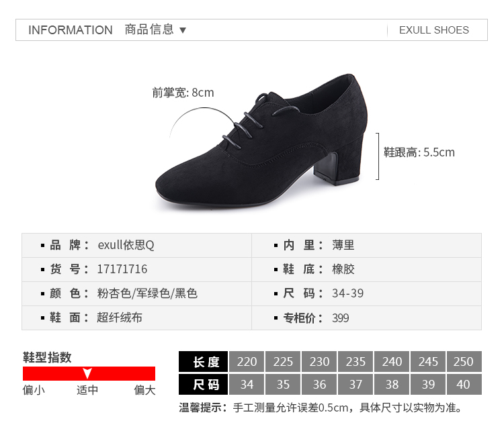This screenshot has width=504, height=431.
Task: Click the dropdown triangle next to 商品信息
Action: 183,30
